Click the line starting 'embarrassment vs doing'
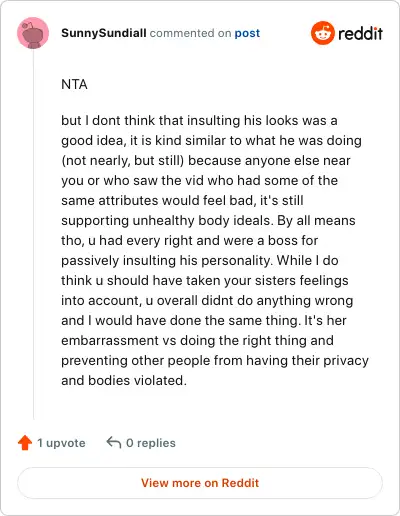This screenshot has height=516, width=400. point(197,340)
